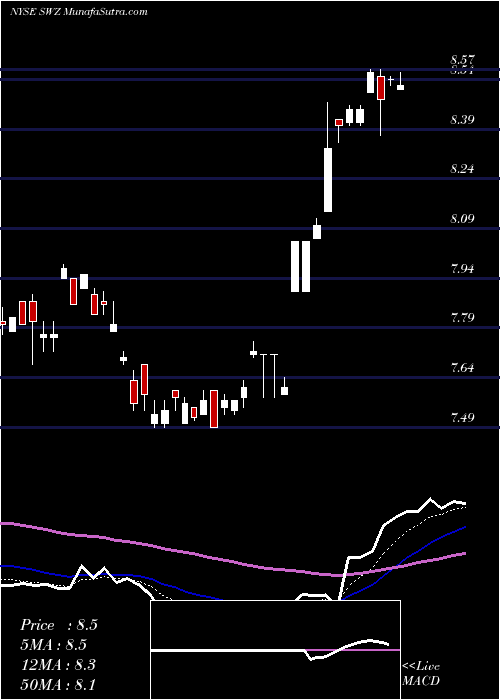
Task: Click the last candlestick on the right
Action: point(400,81)
